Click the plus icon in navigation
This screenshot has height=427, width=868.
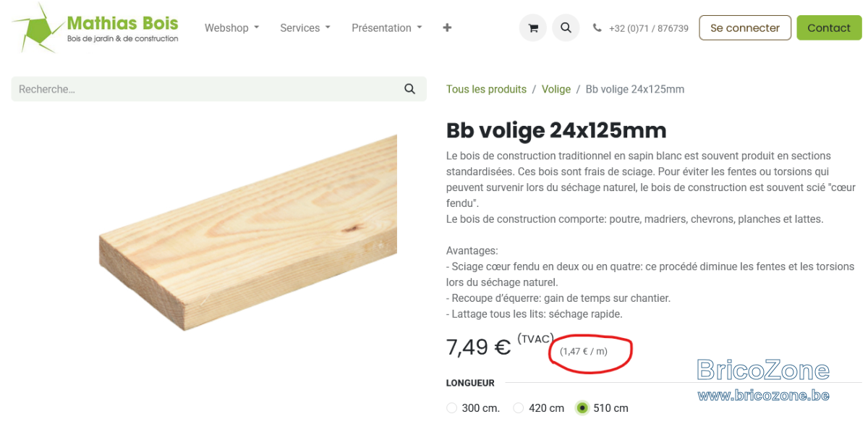pos(447,28)
